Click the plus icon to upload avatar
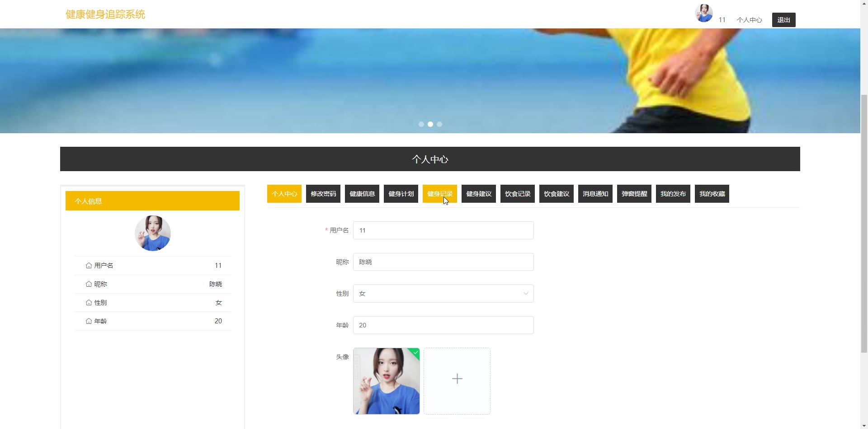Image resolution: width=868 pixels, height=429 pixels. point(457,379)
